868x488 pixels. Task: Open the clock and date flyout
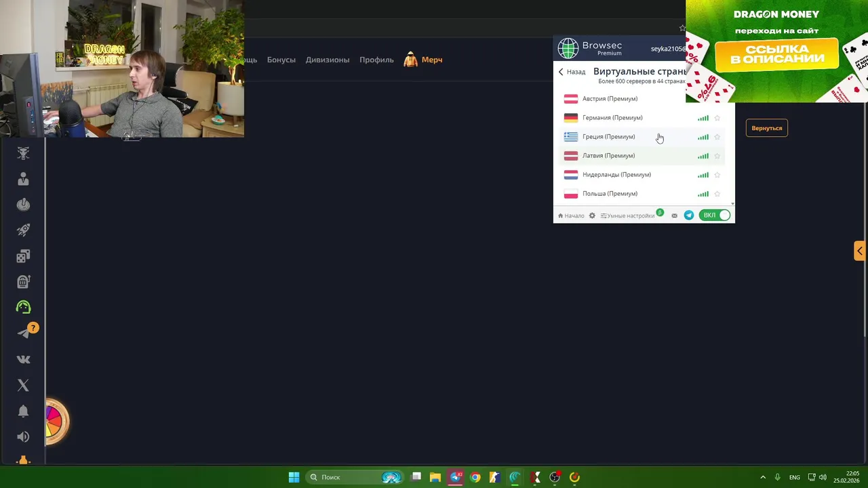pyautogui.click(x=846, y=477)
